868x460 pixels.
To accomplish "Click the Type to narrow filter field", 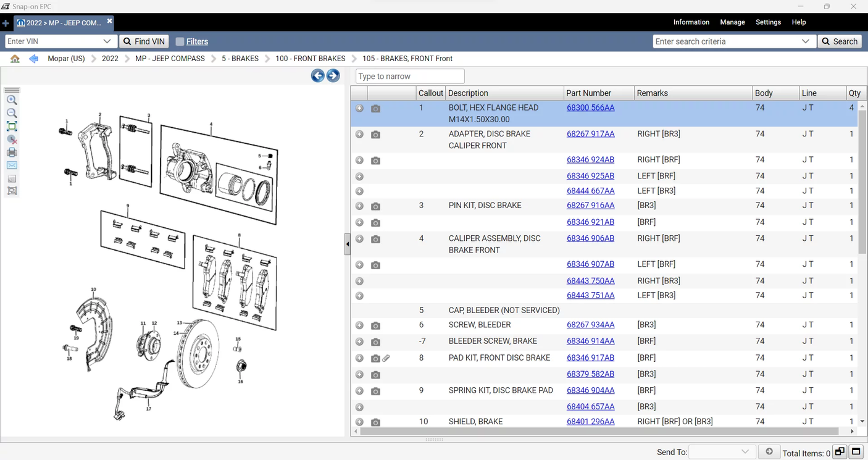I will (x=410, y=77).
